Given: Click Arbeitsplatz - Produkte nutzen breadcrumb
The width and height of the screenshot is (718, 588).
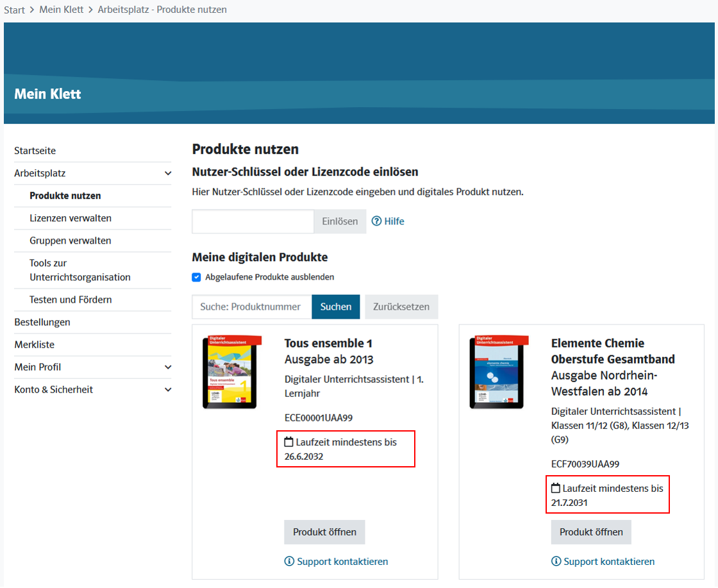Looking at the screenshot, I should point(162,10).
